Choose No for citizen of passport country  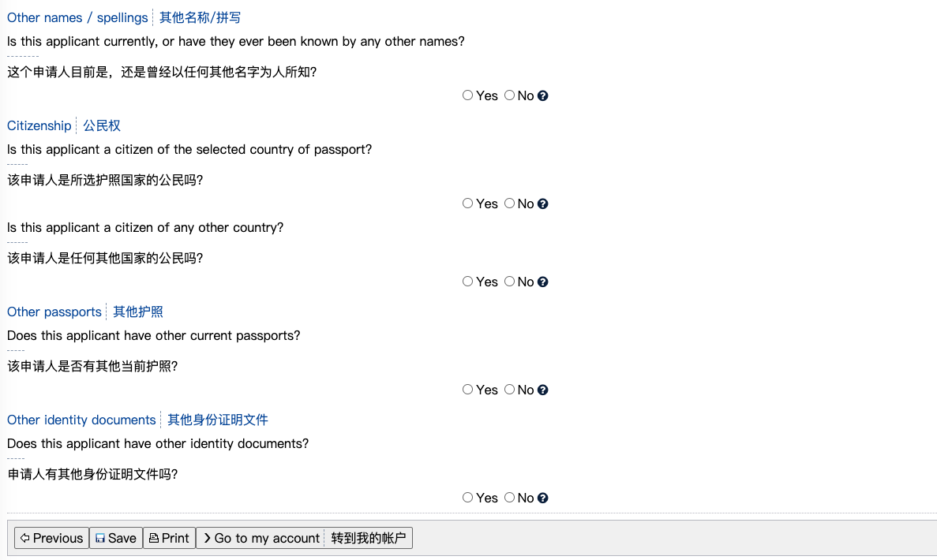click(509, 203)
